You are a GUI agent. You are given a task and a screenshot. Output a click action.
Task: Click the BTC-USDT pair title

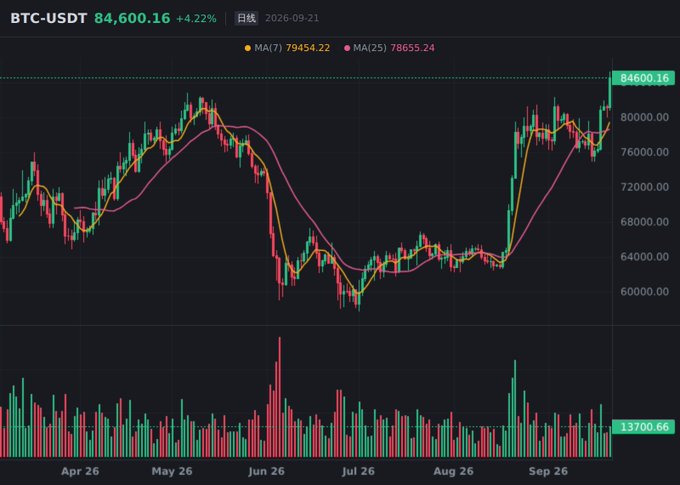coord(49,18)
